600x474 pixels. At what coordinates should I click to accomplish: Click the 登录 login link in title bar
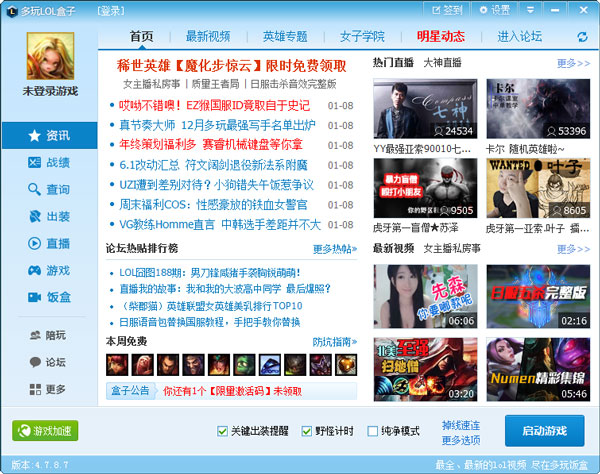pyautogui.click(x=111, y=11)
